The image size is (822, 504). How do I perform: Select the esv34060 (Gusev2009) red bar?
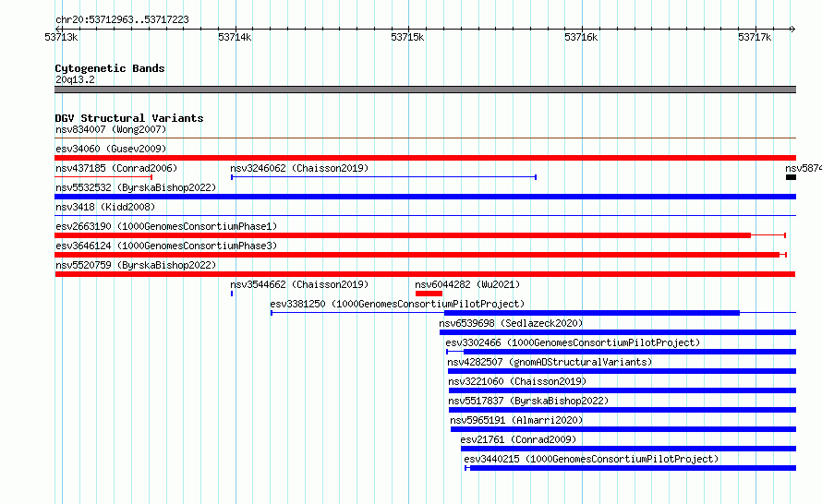tap(425, 158)
